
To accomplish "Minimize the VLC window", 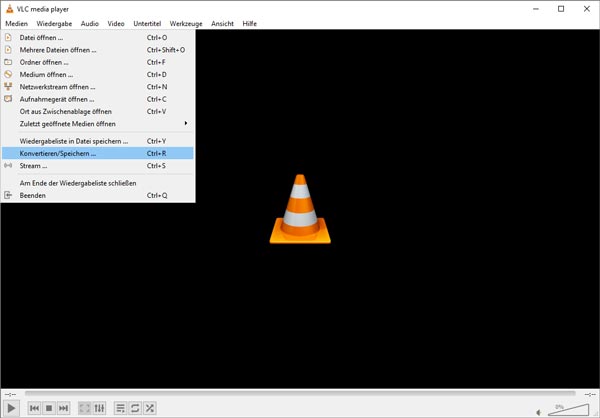I will click(536, 9).
